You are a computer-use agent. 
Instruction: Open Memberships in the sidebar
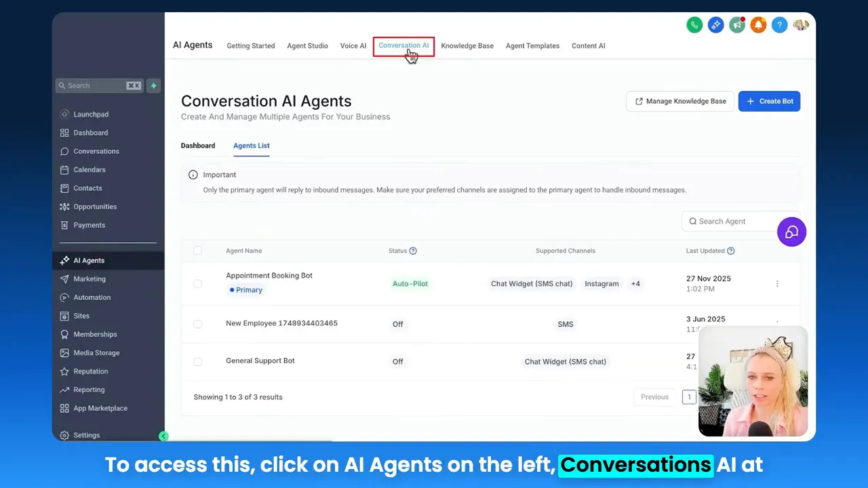95,334
